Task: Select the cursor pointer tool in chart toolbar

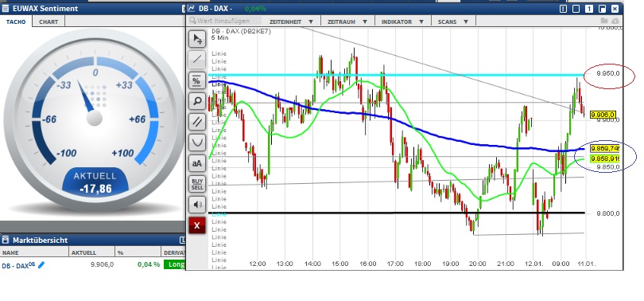Action: 197,39
